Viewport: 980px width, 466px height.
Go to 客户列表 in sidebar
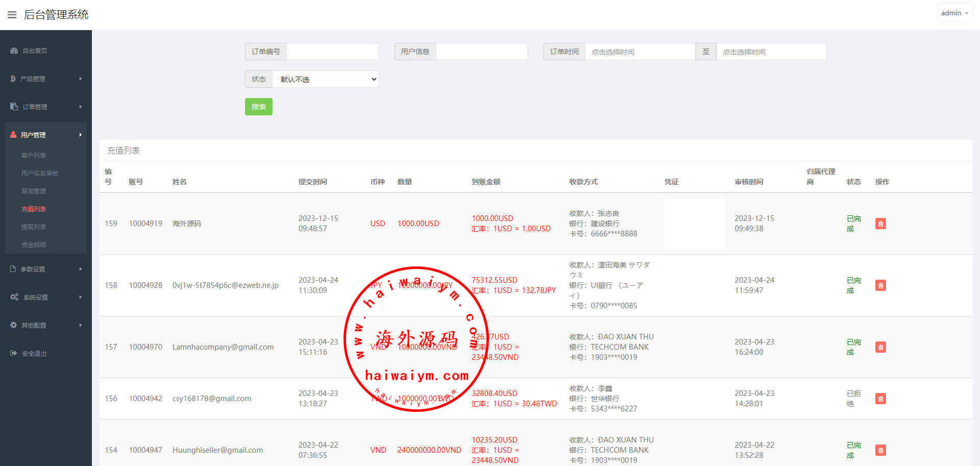tap(34, 155)
